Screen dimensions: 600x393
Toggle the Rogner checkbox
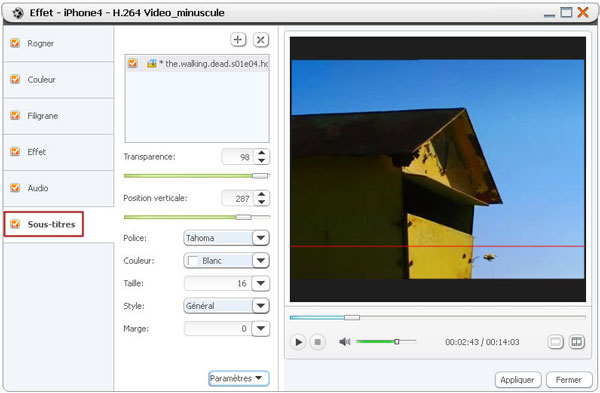(x=15, y=43)
